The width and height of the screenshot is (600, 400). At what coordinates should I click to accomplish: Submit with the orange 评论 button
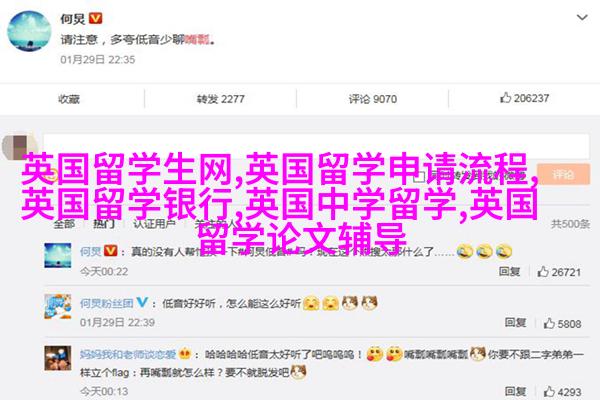563,175
